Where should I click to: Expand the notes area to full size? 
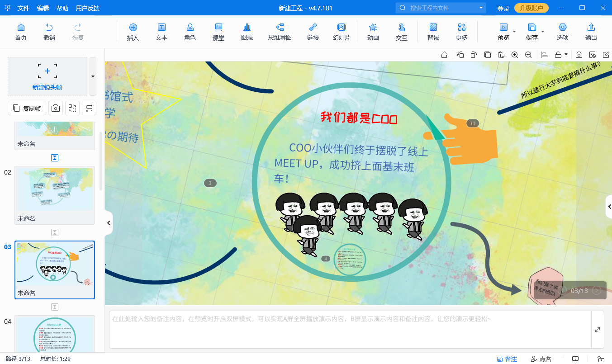coord(598,330)
